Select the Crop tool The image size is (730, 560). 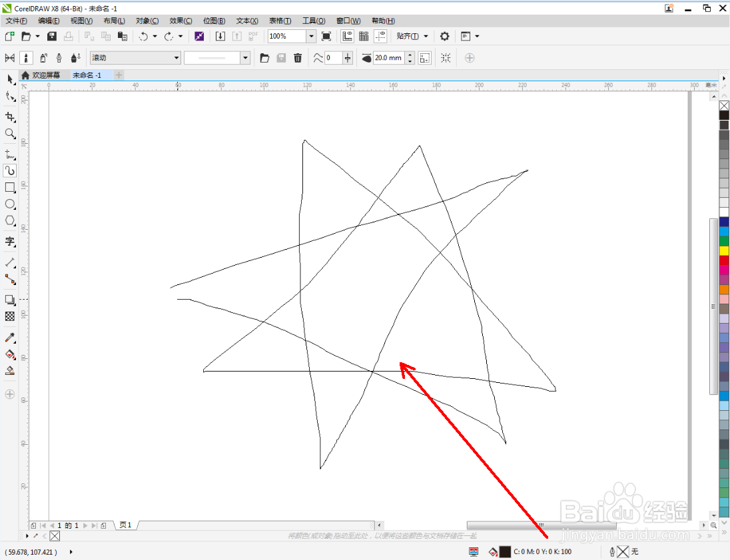coord(10,117)
